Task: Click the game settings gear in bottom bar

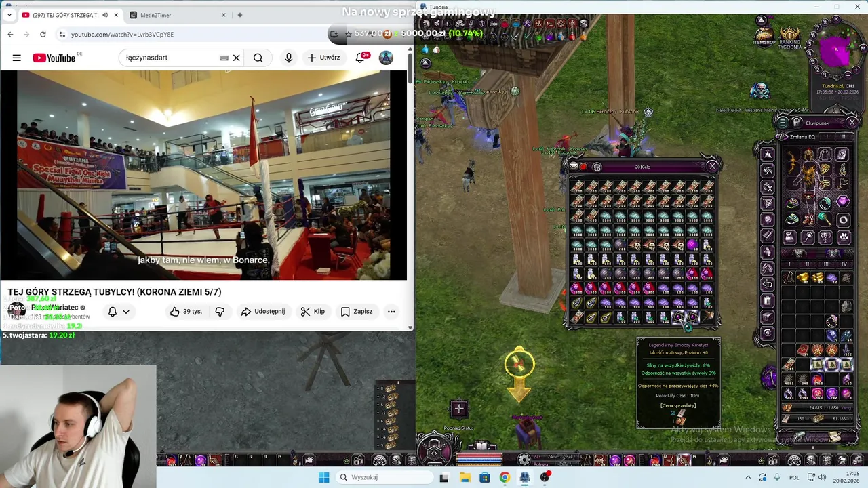Action: pyautogui.click(x=524, y=460)
